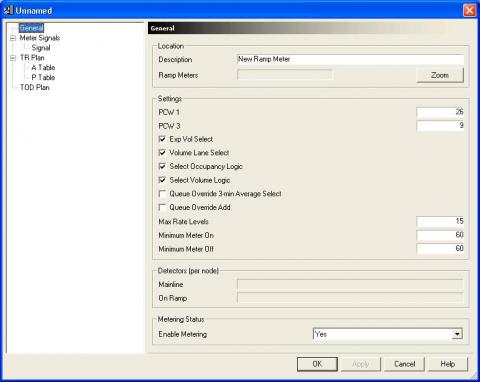Click the General panel header text

point(162,28)
